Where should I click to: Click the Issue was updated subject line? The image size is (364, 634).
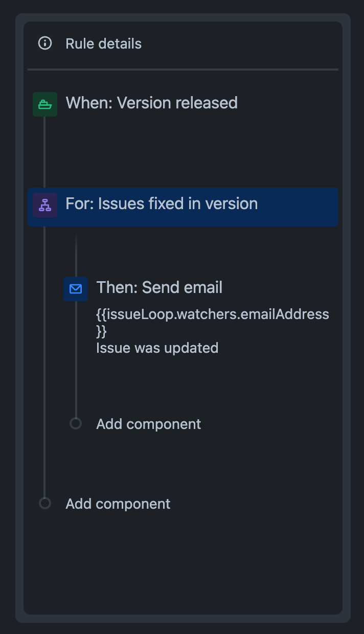[x=157, y=348]
